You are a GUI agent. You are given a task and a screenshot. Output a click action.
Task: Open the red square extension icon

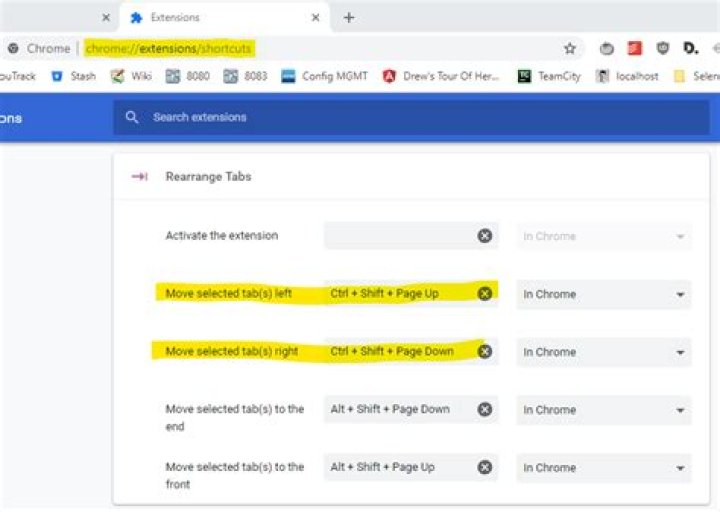coord(635,48)
